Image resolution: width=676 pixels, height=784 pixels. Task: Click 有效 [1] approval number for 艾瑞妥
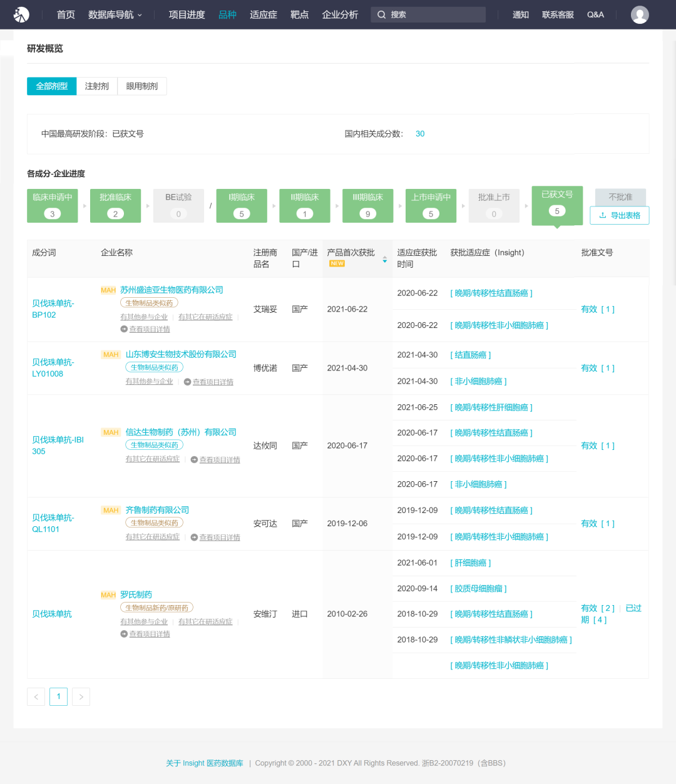[x=598, y=309]
